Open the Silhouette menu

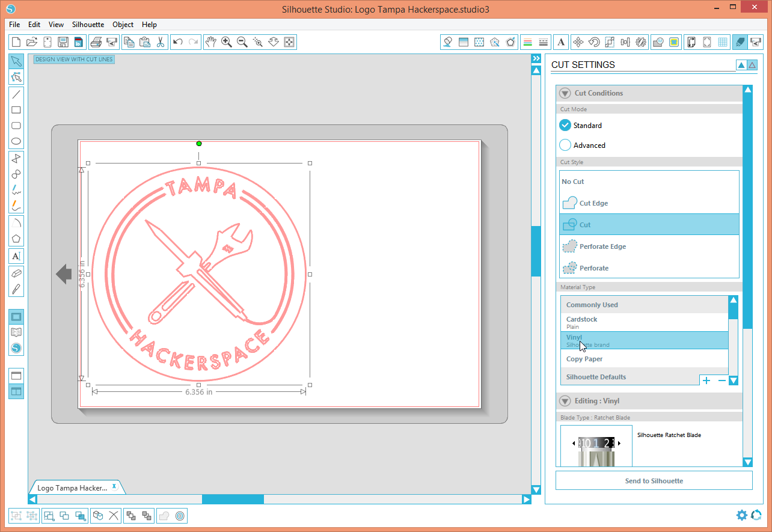[88, 25]
